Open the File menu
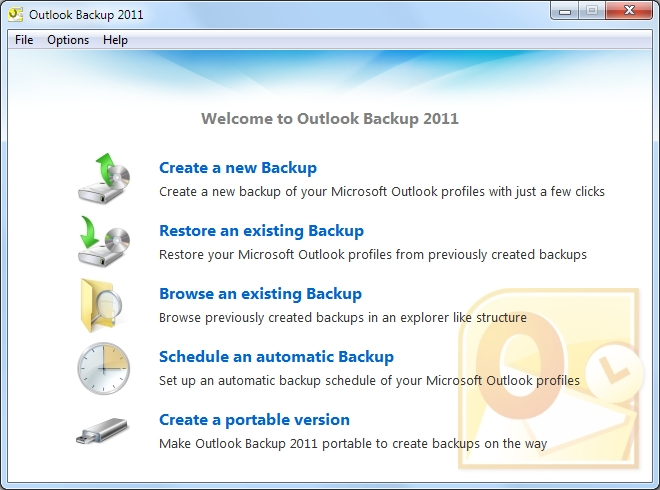 pyautogui.click(x=24, y=40)
